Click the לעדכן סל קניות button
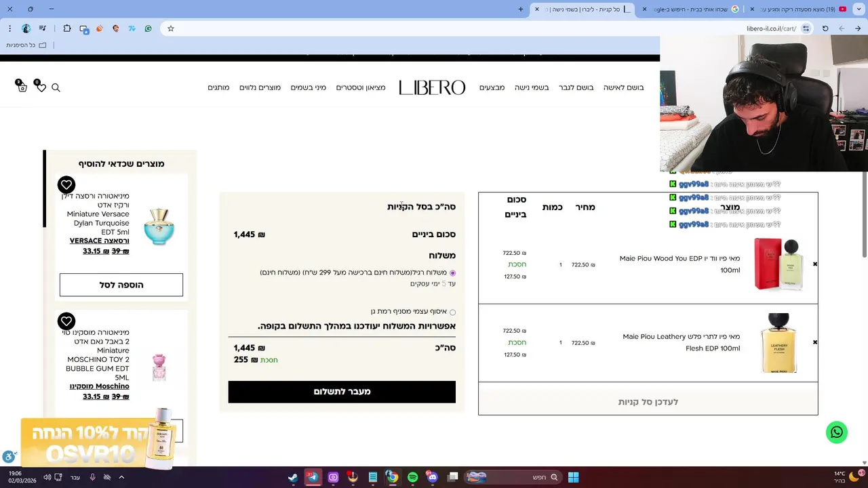The height and width of the screenshot is (488, 868). click(x=648, y=402)
